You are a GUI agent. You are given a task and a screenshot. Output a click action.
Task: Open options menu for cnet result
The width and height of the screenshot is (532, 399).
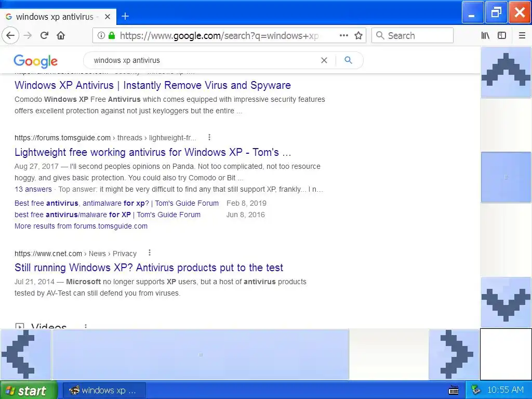click(x=150, y=253)
